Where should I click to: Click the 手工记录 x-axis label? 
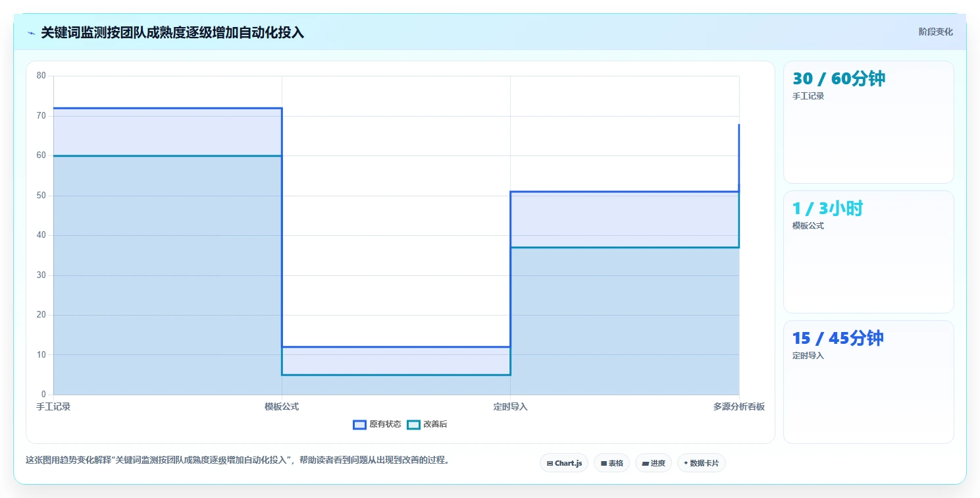point(53,406)
